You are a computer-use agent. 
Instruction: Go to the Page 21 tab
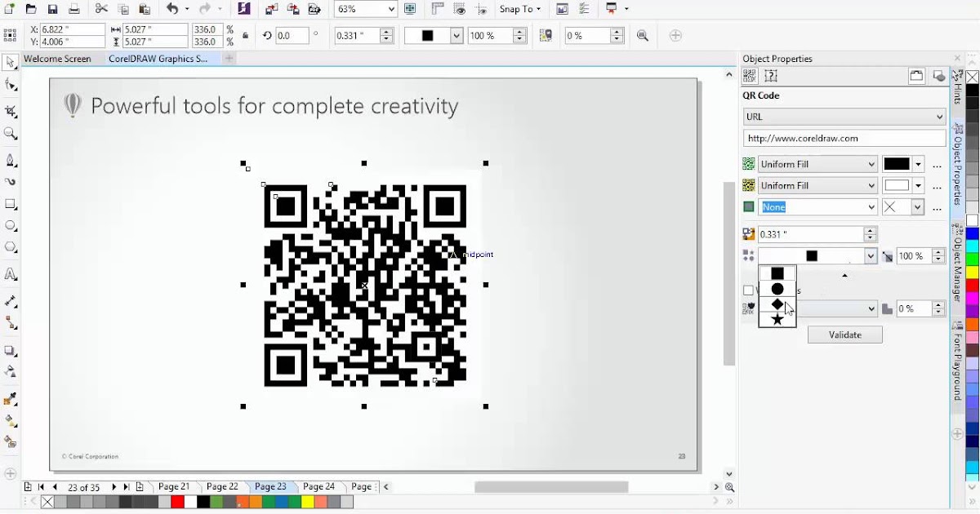point(174,486)
